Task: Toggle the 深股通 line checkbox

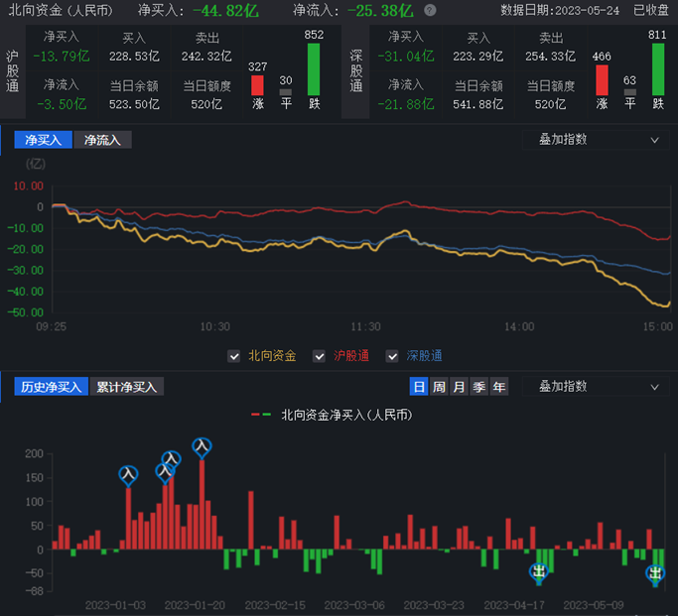Action: (392, 356)
